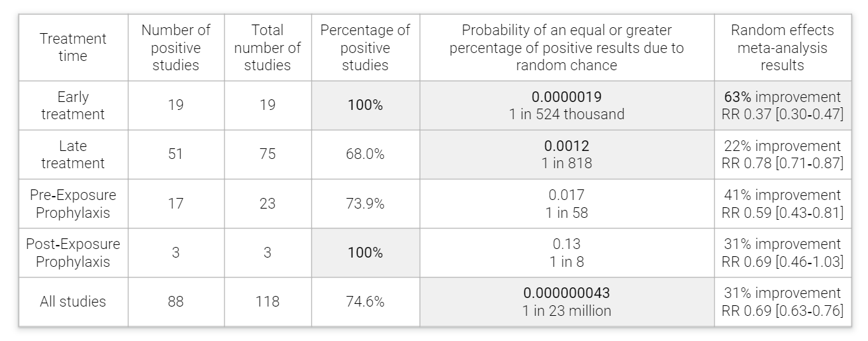
Task: Select the "Late treatment" row label
Action: click(73, 154)
